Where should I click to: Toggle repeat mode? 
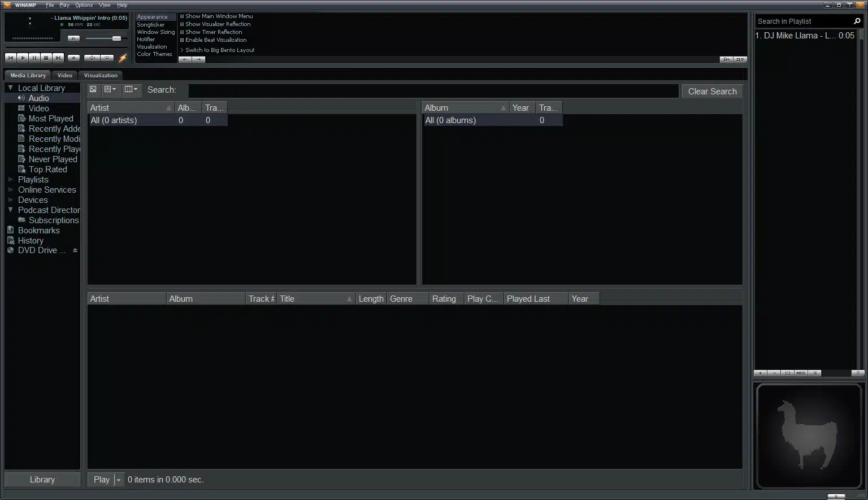(x=107, y=58)
